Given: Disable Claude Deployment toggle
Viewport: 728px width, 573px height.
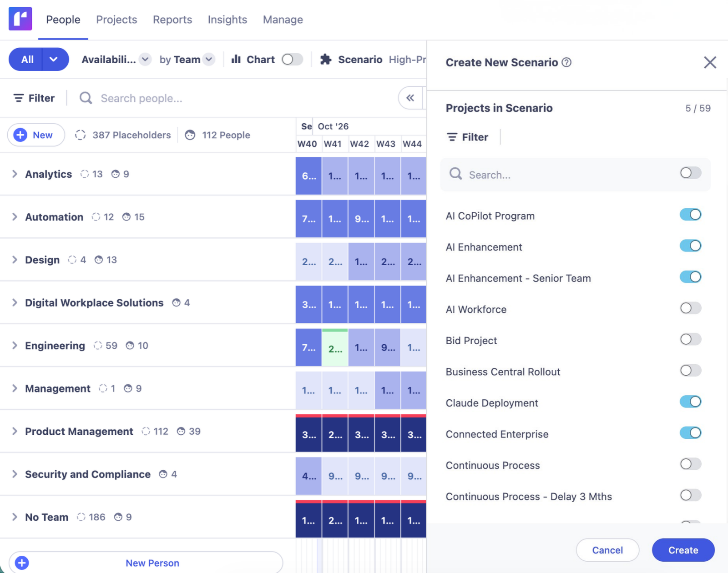Looking at the screenshot, I should [x=690, y=402].
